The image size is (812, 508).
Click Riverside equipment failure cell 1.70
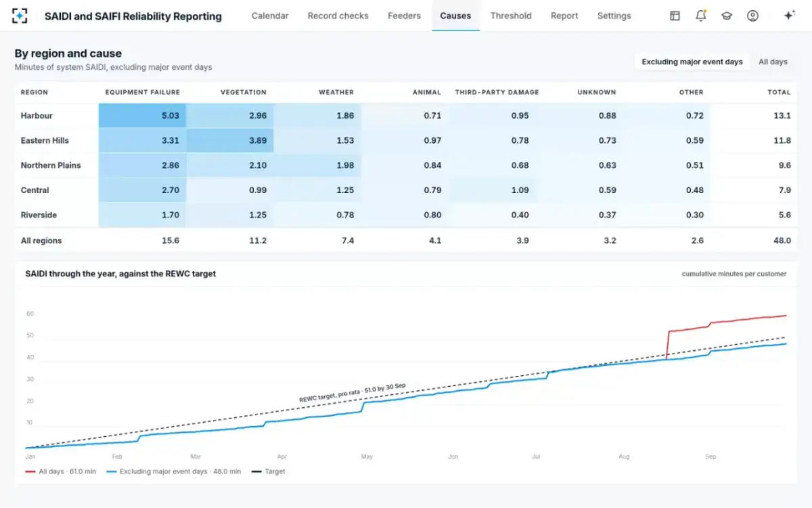click(x=142, y=215)
